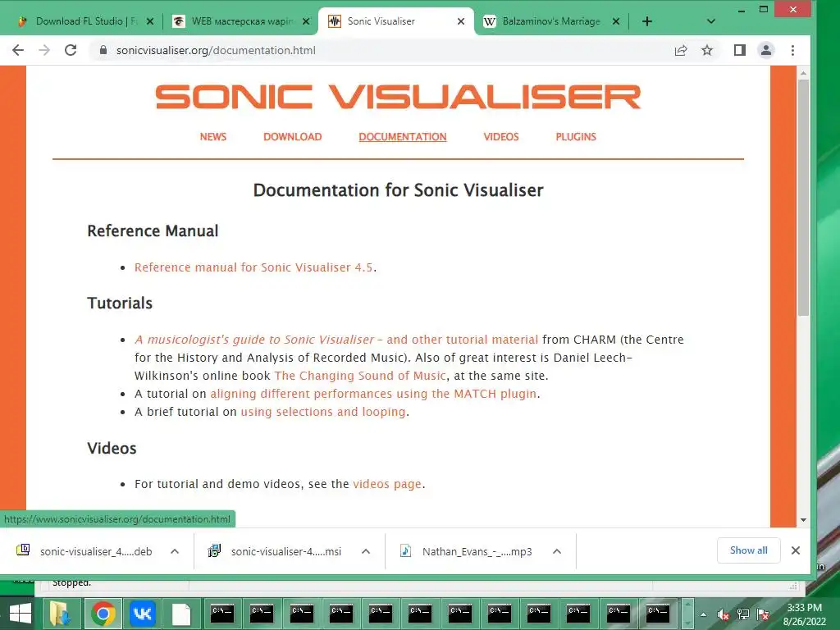Viewport: 840px width, 630px height.
Task: Click Show all downloads button
Action: [x=748, y=550]
